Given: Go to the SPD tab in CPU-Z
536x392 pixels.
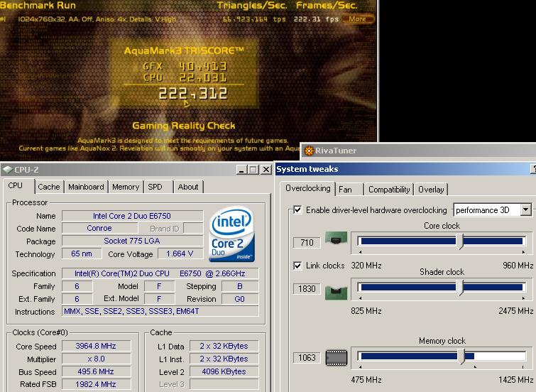Looking at the screenshot, I should (155, 187).
